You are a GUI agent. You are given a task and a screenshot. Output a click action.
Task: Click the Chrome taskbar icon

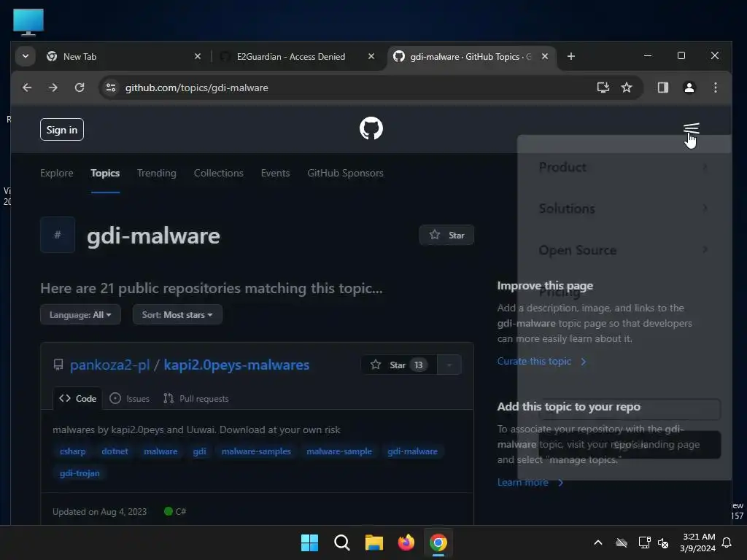(x=438, y=542)
